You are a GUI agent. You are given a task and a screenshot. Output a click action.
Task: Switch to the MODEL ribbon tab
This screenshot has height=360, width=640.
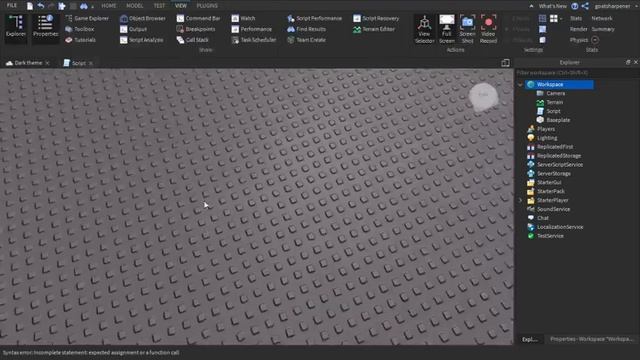tap(134, 6)
